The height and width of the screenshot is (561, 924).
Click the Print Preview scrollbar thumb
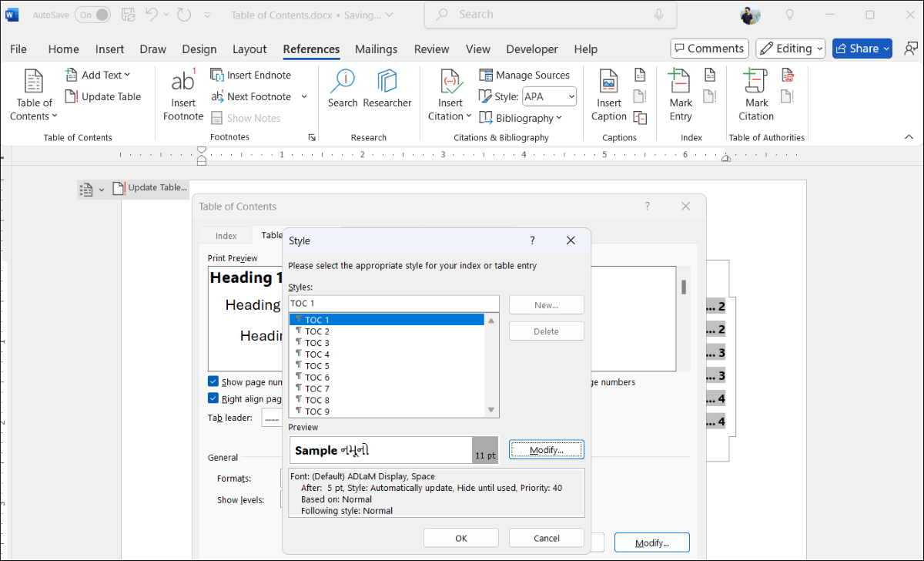(683, 287)
